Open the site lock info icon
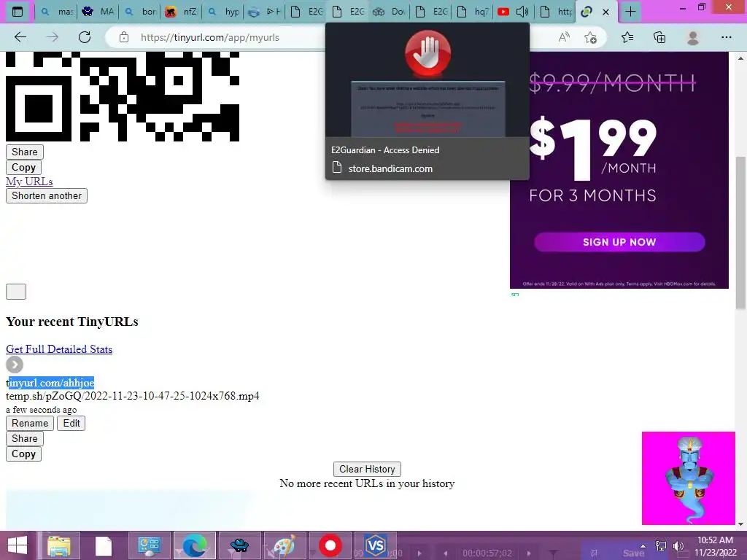 click(124, 37)
